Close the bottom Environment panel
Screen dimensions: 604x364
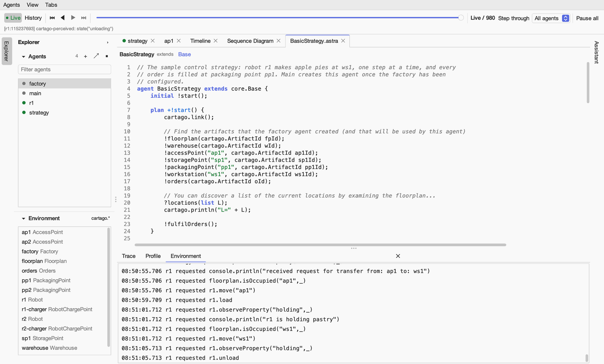pos(398,256)
